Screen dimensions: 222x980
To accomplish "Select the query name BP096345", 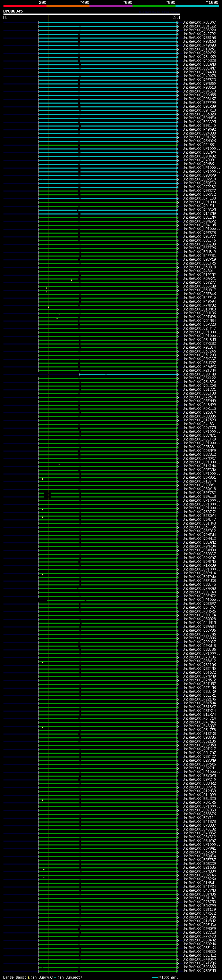I will point(13,11).
